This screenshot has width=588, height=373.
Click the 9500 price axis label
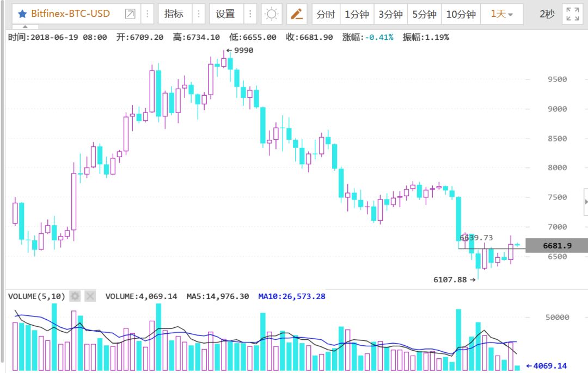coord(558,79)
